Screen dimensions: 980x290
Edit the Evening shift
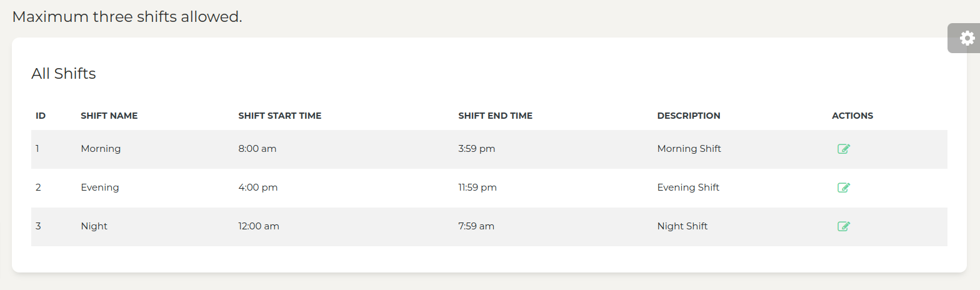pyautogui.click(x=844, y=187)
